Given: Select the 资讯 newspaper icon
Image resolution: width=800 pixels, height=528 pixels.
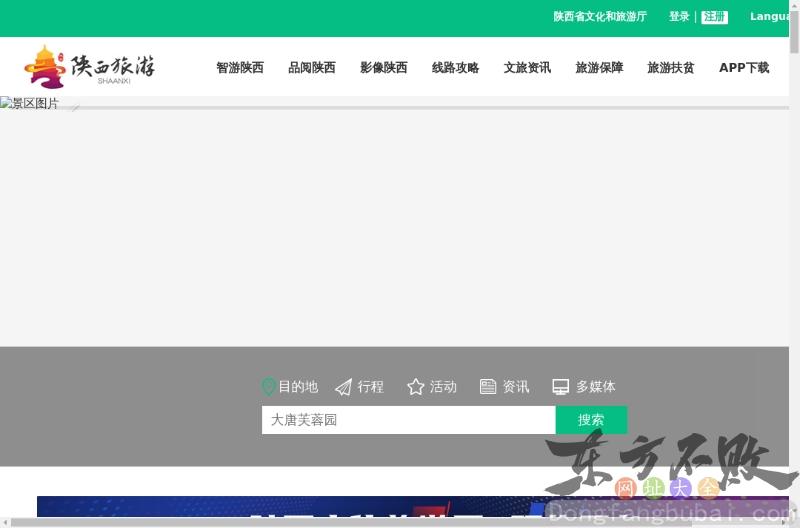Looking at the screenshot, I should pyautogui.click(x=488, y=387).
